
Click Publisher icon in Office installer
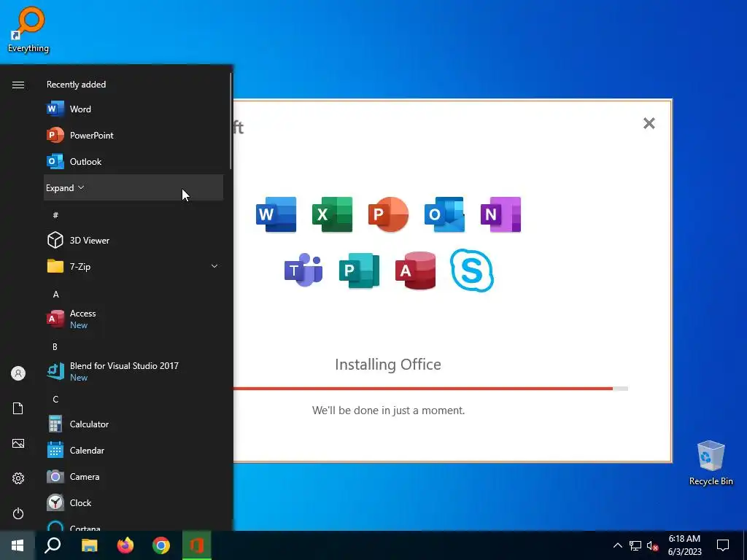pyautogui.click(x=359, y=271)
